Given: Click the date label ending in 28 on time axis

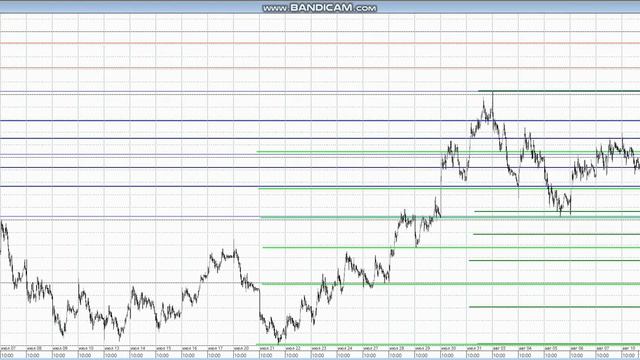Looking at the screenshot, I should click(396, 349).
